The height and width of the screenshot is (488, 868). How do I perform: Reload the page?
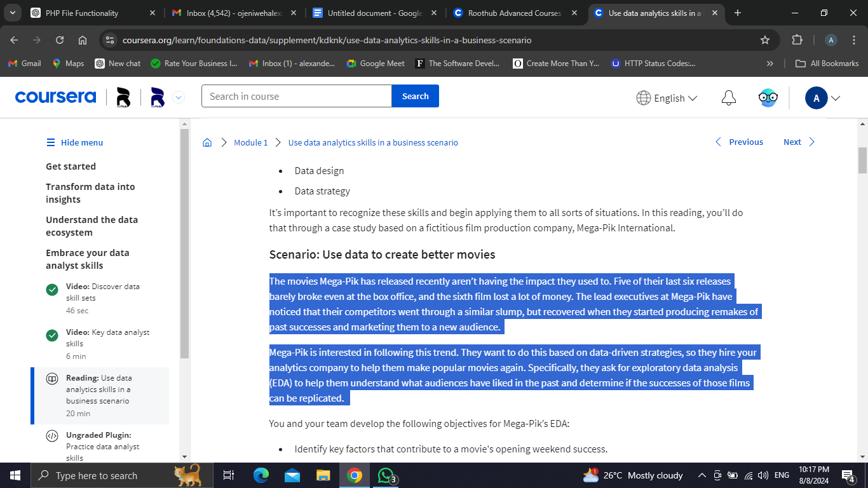pyautogui.click(x=60, y=40)
